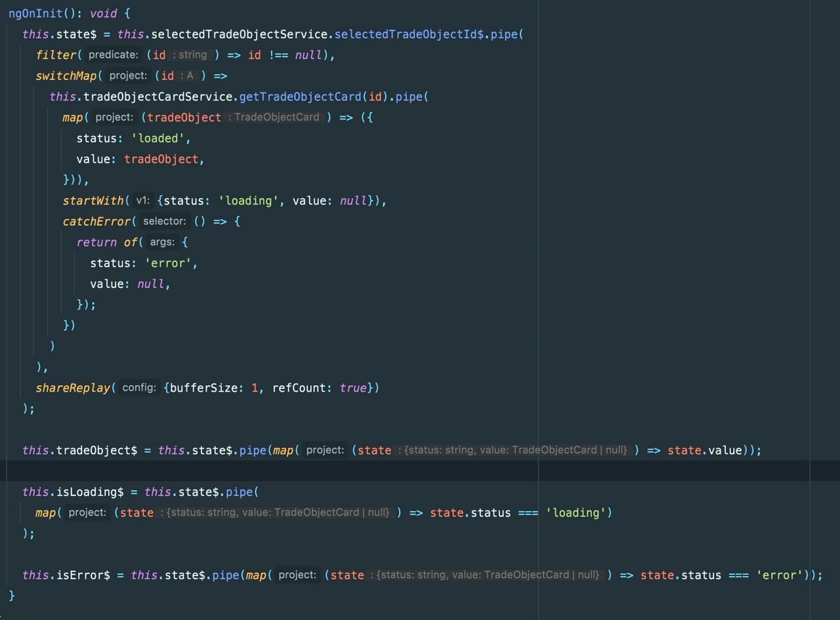840x620 pixels.
Task: Click 'error' string in isError$ comparison
Action: coord(780,575)
